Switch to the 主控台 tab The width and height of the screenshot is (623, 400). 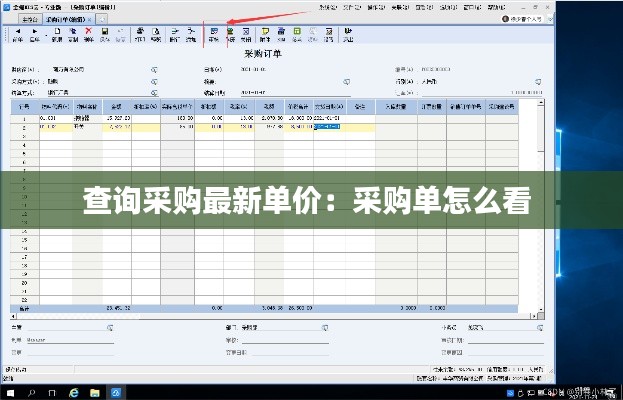click(30, 19)
